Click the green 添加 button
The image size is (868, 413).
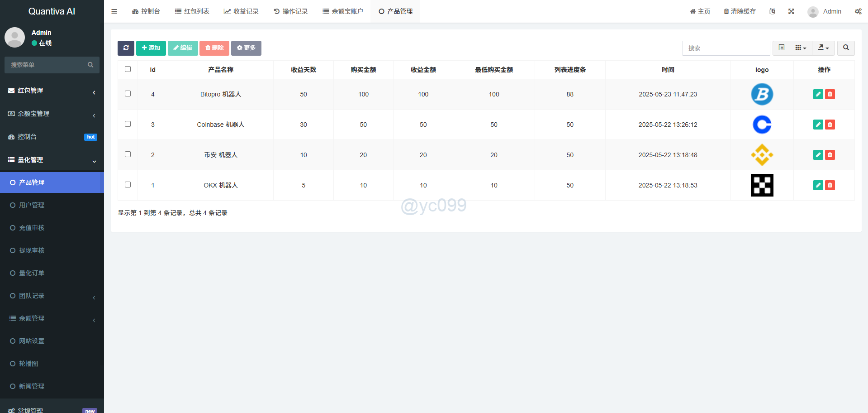pyautogui.click(x=151, y=48)
